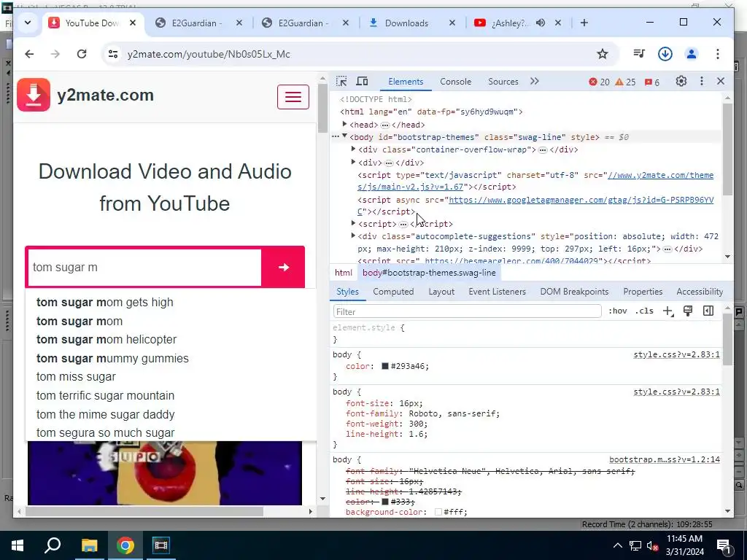Show more DevTools tabs chevron
Image resolution: width=747 pixels, height=560 pixels.
(x=535, y=82)
